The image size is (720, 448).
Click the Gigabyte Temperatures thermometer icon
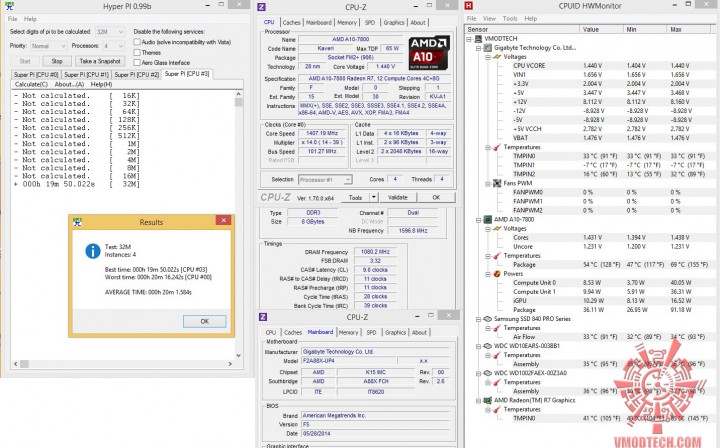497,147
